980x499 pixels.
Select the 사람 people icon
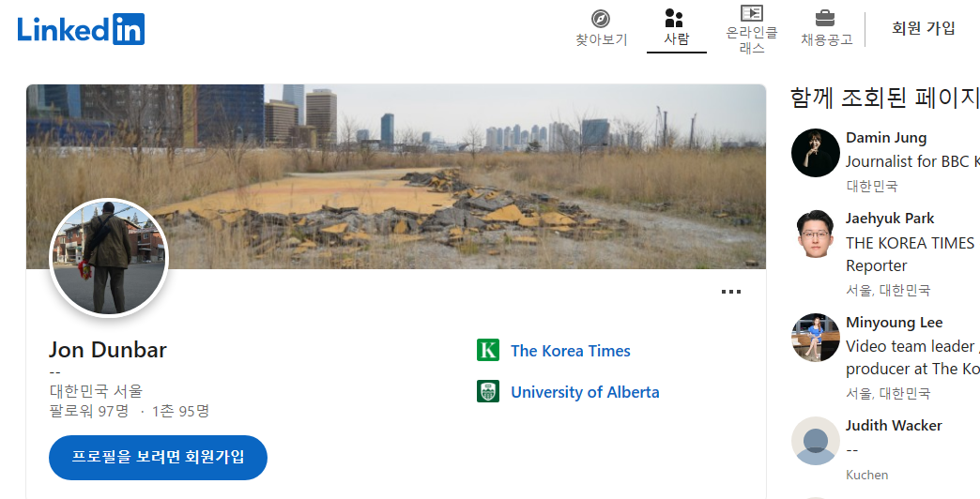676,18
